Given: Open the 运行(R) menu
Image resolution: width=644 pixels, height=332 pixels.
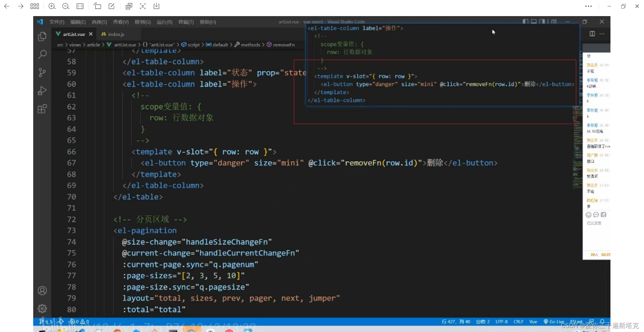Looking at the screenshot, I should pyautogui.click(x=164, y=22).
